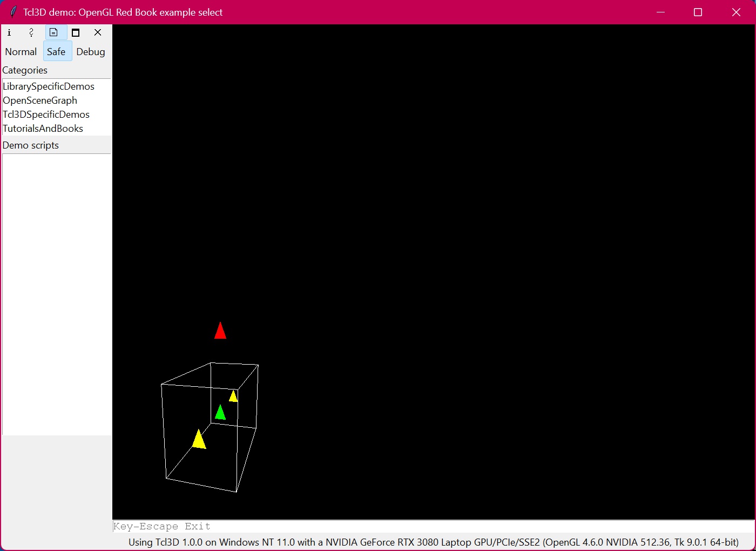Click the Demo scripts heading label
The width and height of the screenshot is (756, 551).
pos(31,145)
